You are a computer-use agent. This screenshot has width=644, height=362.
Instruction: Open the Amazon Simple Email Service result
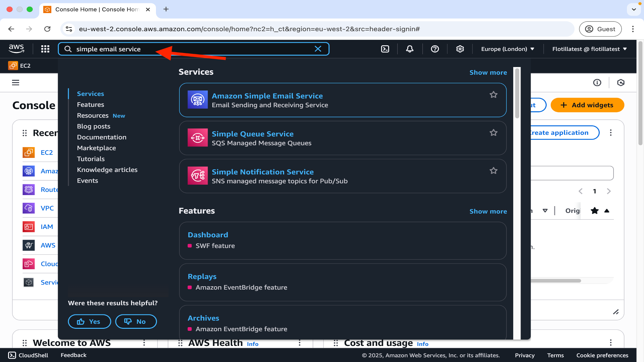click(267, 96)
